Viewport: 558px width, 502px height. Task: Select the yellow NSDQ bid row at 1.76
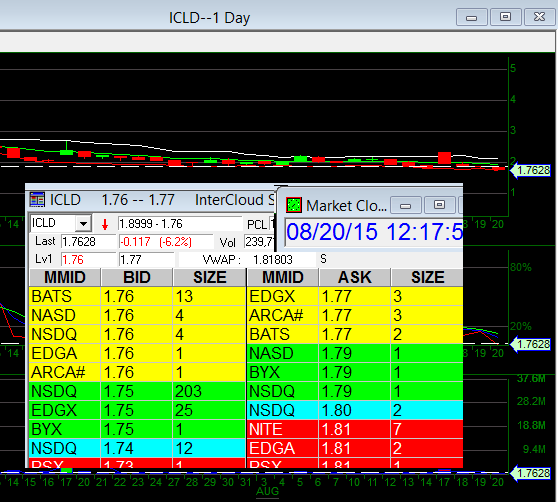[x=137, y=334]
